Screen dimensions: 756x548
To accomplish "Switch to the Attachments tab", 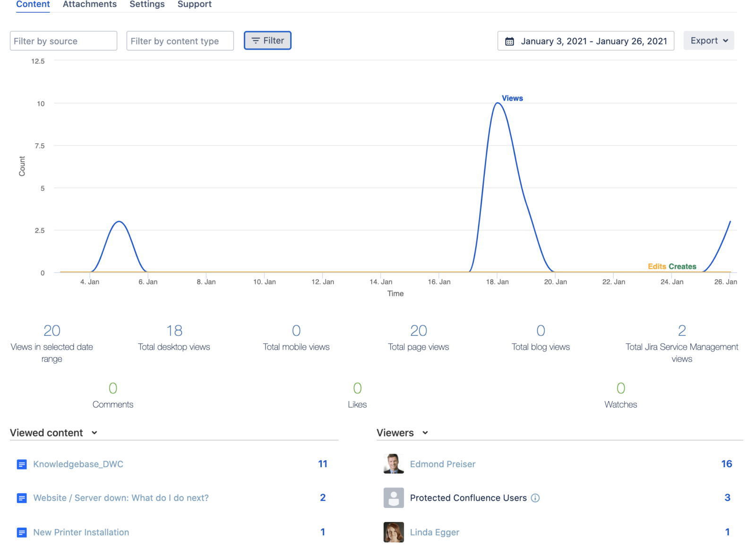I will coord(89,4).
